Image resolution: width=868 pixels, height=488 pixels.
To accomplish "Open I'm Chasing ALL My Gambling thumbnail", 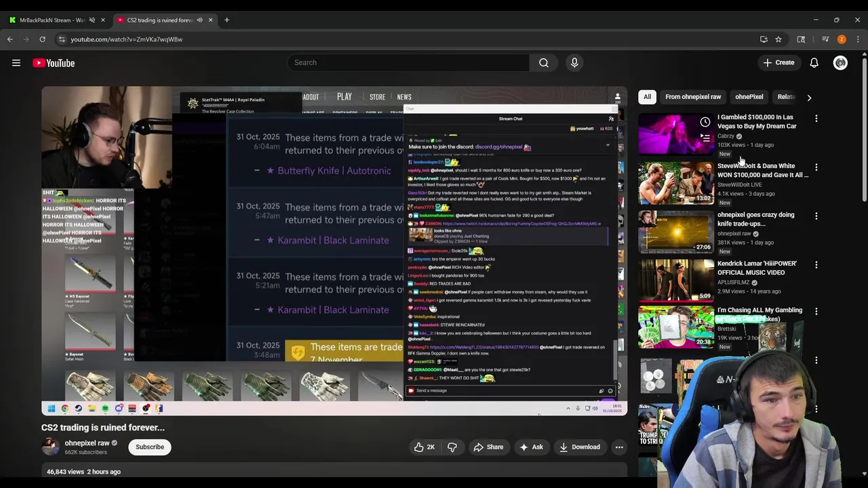I will pyautogui.click(x=676, y=327).
